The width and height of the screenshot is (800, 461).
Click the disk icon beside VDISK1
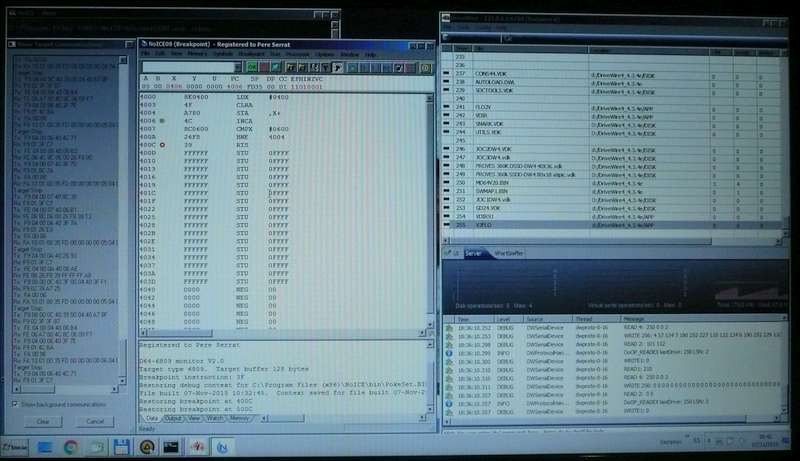pos(446,216)
